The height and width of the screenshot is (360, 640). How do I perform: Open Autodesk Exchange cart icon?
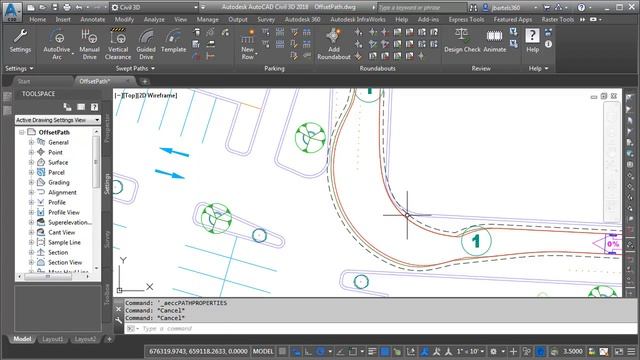point(547,7)
